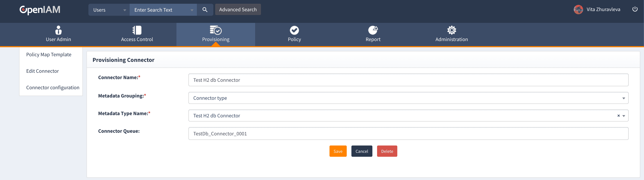Open the Enter Search Text dropdown arrow

click(192, 10)
